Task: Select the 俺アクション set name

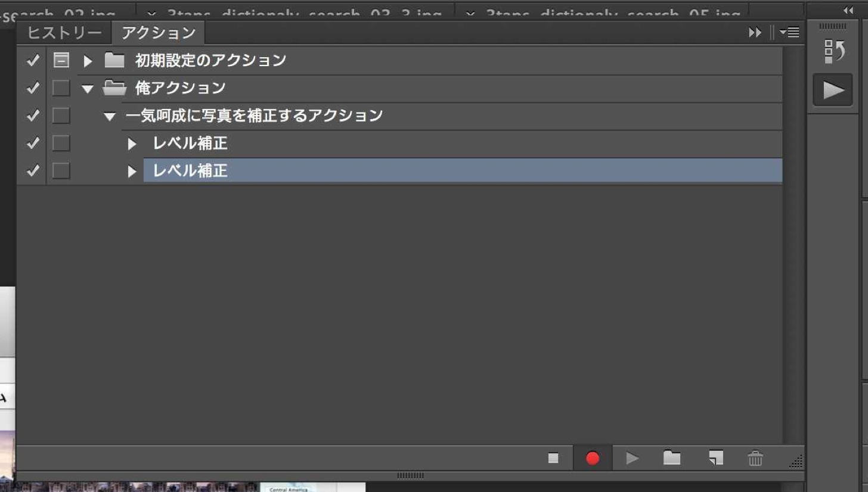Action: 180,88
